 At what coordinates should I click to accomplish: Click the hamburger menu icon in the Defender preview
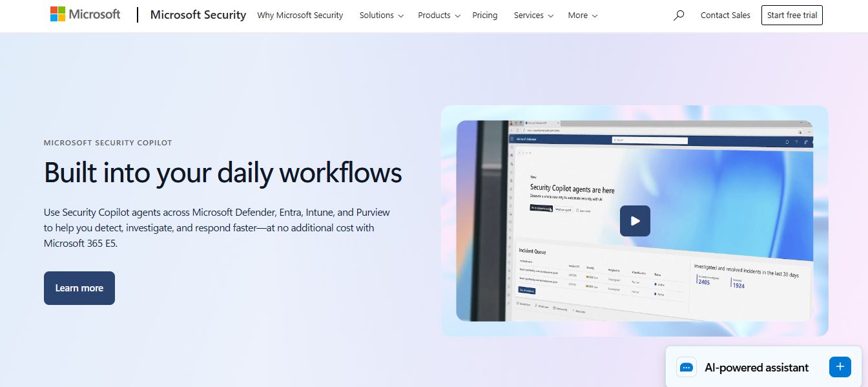tap(513, 139)
